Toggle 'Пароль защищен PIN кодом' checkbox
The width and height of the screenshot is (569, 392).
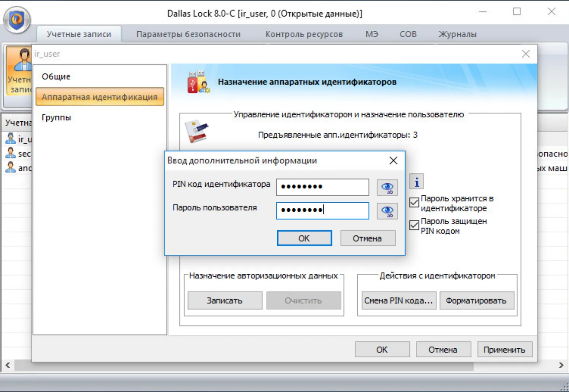414,225
